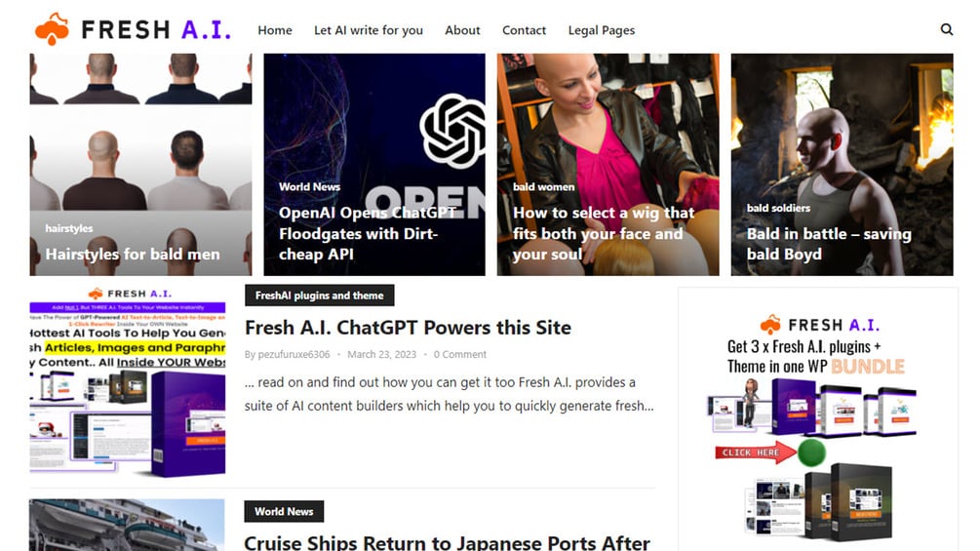This screenshot has width=980, height=551.
Task: Open Cruise Ships Return to Japanese Ports article
Action: (447, 541)
